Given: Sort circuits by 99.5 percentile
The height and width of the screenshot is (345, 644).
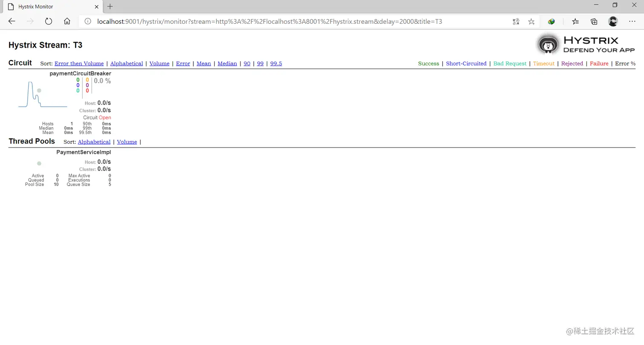Looking at the screenshot, I should pos(276,63).
